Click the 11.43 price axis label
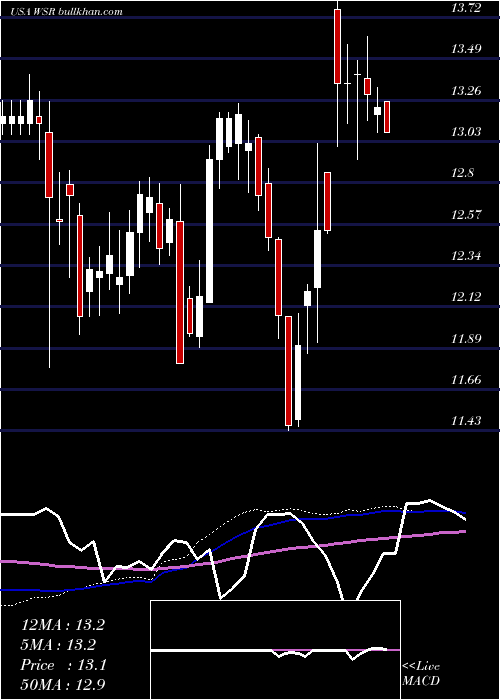 coord(466,421)
